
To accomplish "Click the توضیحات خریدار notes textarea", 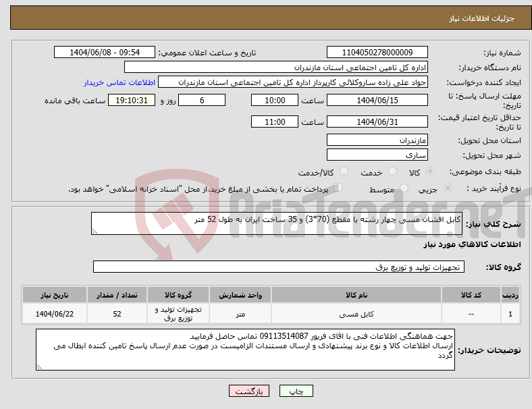I will click(245, 350).
